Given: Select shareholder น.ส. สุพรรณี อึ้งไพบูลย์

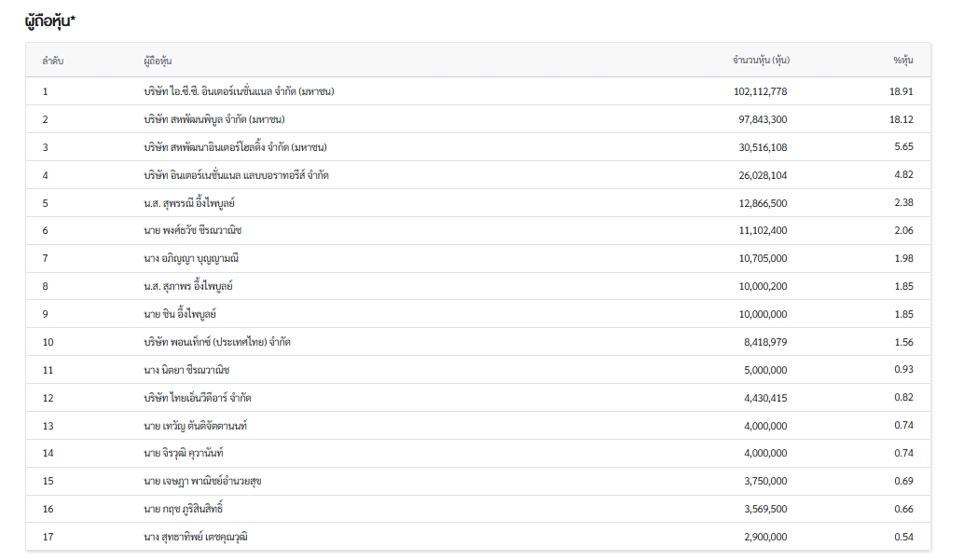Looking at the screenshot, I should [189, 203].
